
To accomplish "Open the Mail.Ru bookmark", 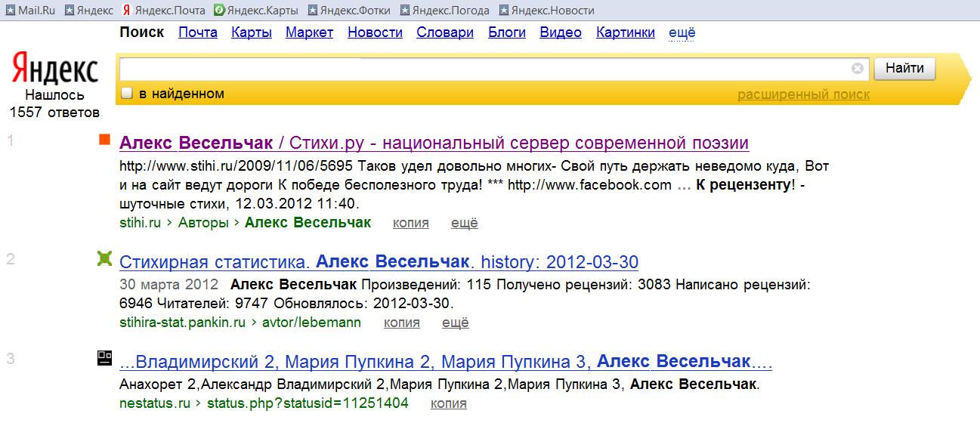I will pos(30,11).
